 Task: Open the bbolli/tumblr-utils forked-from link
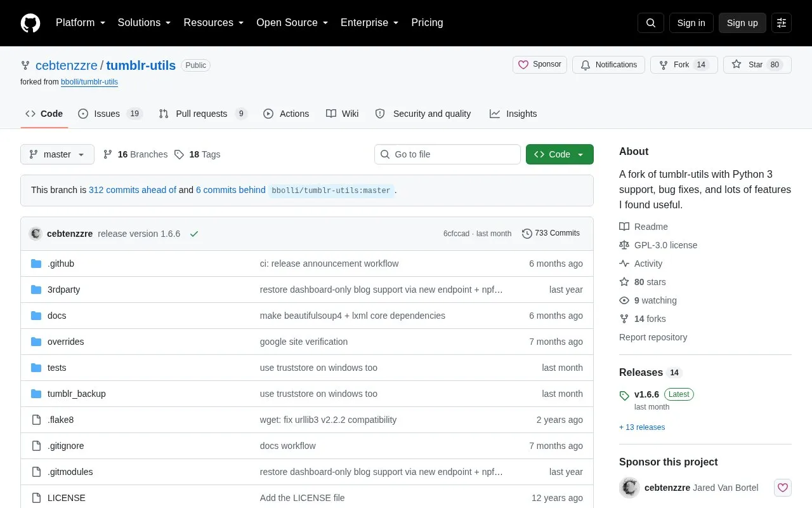coord(89,82)
